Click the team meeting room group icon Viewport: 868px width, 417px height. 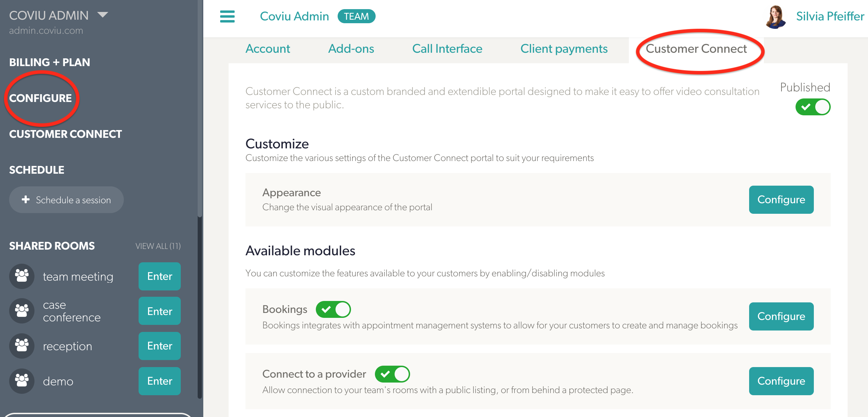tap(22, 276)
